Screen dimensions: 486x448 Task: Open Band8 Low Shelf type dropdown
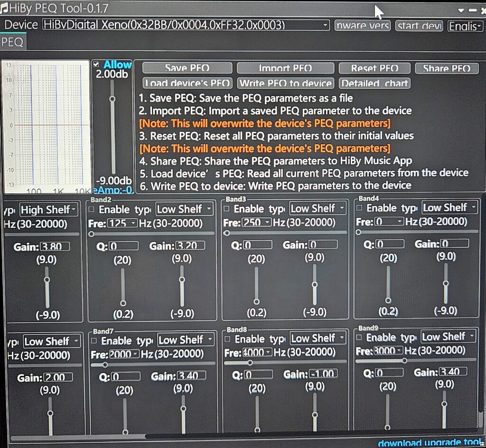pos(318,338)
